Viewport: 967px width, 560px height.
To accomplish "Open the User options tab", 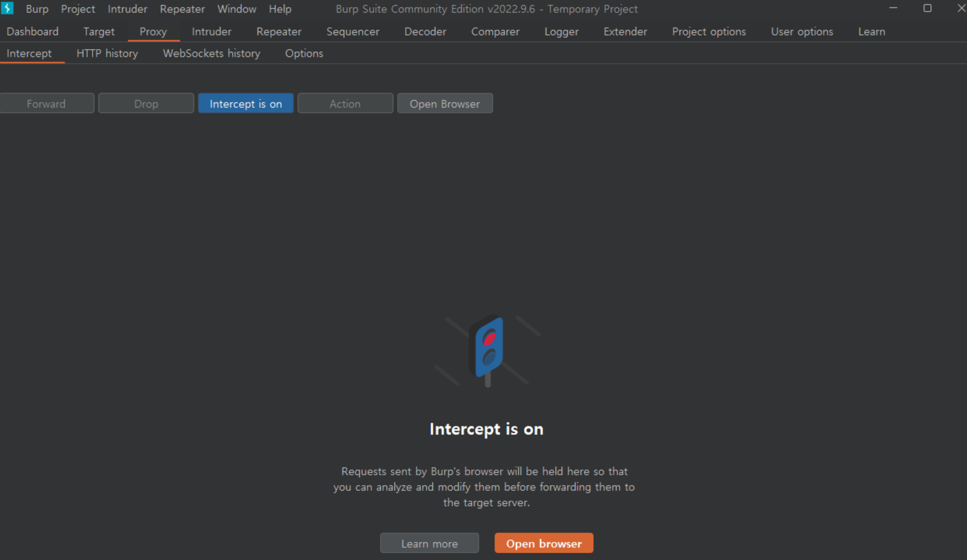I will (x=801, y=32).
